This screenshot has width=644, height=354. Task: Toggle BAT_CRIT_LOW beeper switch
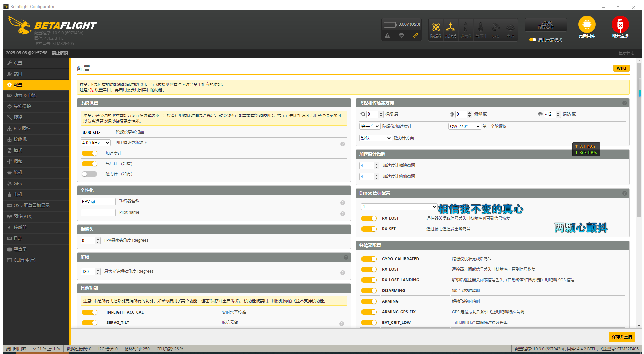point(369,323)
